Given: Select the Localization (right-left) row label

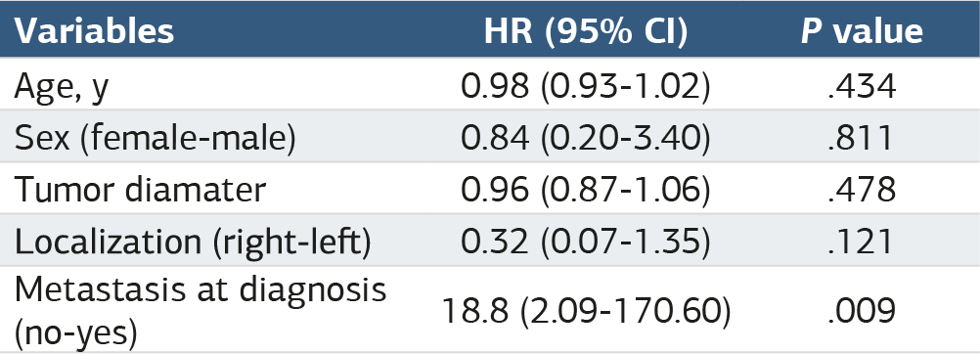Looking at the screenshot, I should tap(193, 242).
